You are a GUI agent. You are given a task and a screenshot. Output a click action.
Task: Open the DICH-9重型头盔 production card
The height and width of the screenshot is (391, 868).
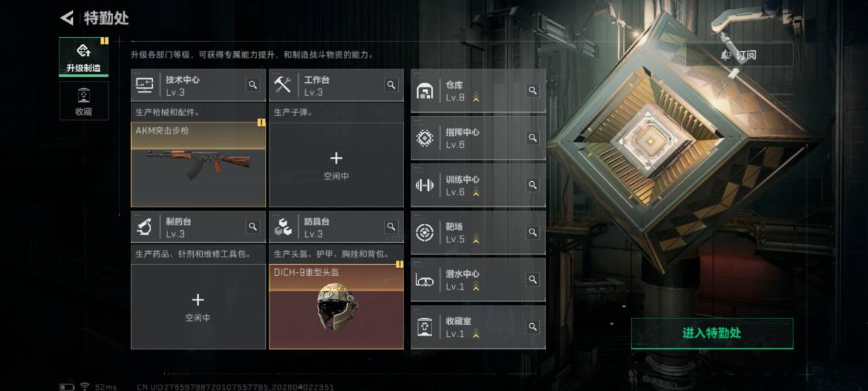point(336,306)
